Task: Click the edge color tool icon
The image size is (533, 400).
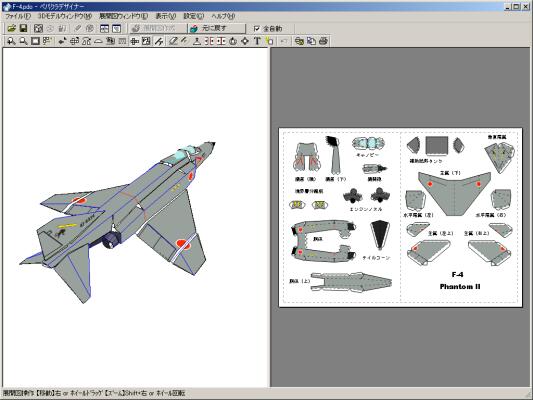Action: pos(110,41)
